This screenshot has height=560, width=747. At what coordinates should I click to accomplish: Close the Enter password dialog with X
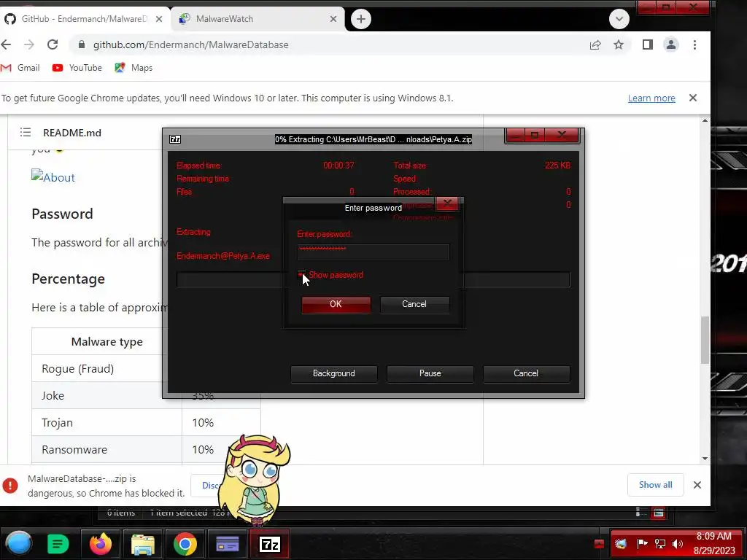447,204
